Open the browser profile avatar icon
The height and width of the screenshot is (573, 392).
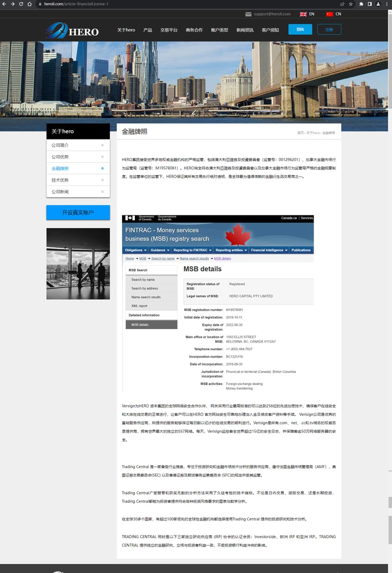pyautogui.click(x=378, y=4)
